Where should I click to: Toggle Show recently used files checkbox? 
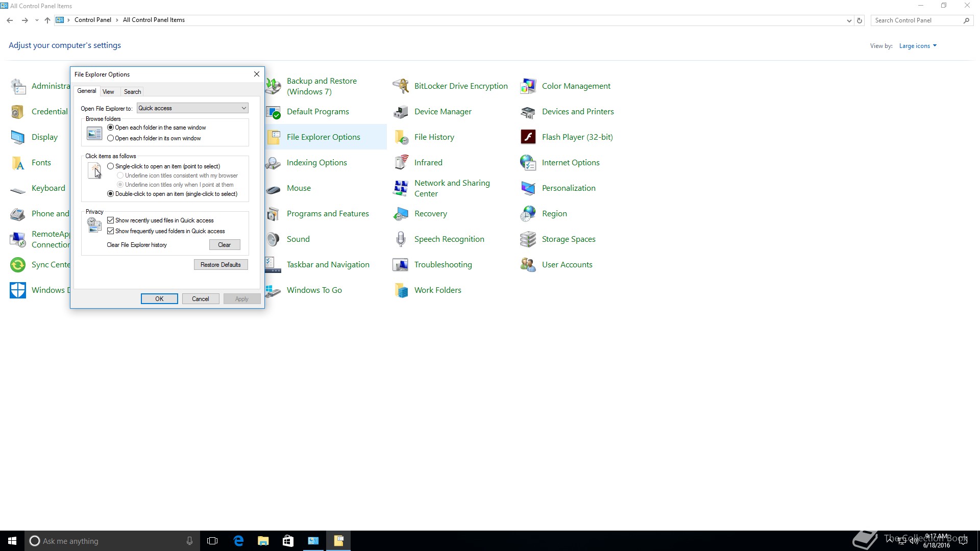(x=110, y=220)
